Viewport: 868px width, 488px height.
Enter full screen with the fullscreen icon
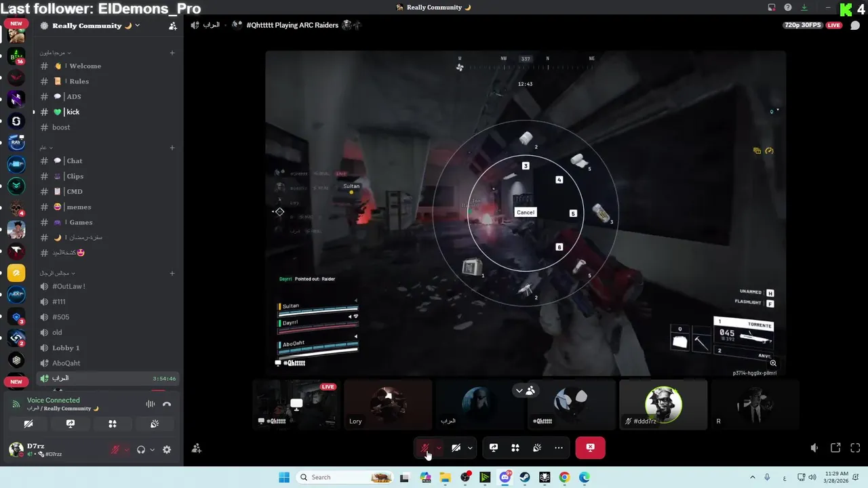pos(855,448)
